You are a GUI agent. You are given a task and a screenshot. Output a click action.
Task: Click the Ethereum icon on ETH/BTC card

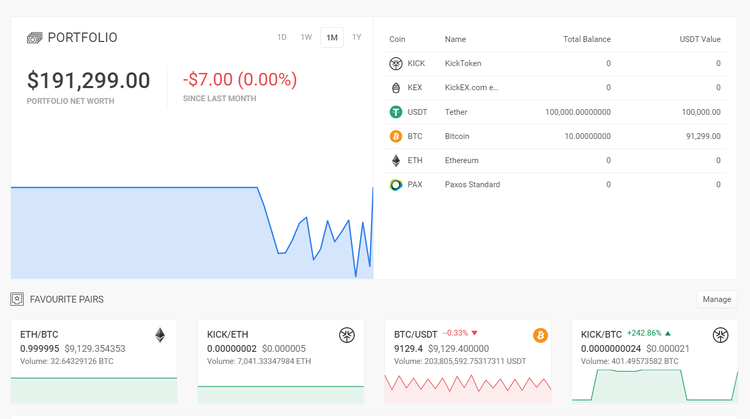click(x=160, y=335)
